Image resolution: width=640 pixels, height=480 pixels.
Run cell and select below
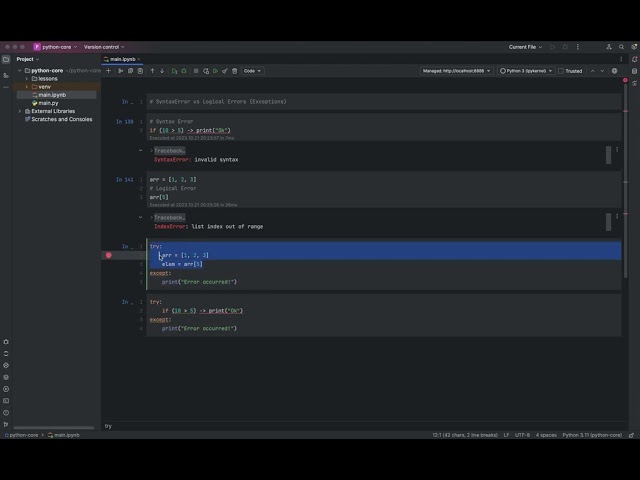174,71
